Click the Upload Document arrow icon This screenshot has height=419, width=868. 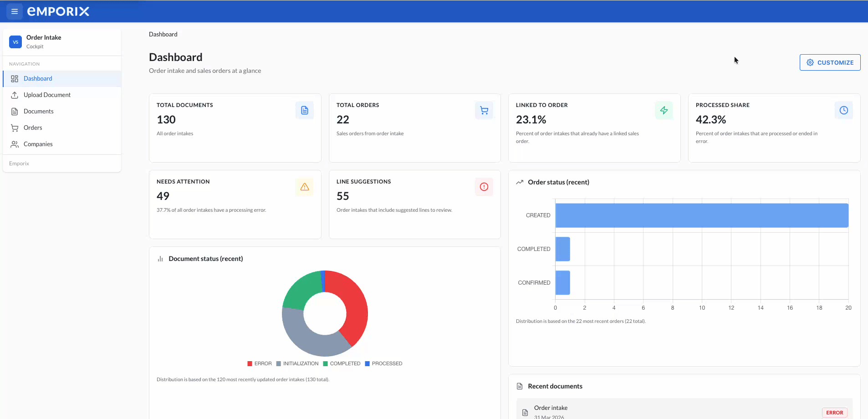pyautogui.click(x=15, y=95)
